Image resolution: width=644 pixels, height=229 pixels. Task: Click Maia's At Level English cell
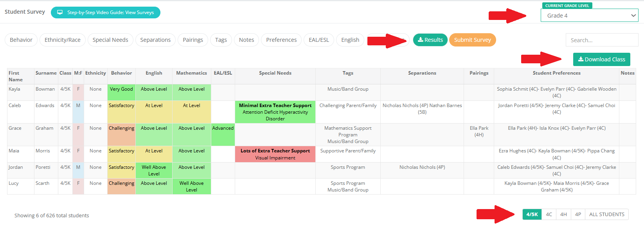click(x=154, y=154)
